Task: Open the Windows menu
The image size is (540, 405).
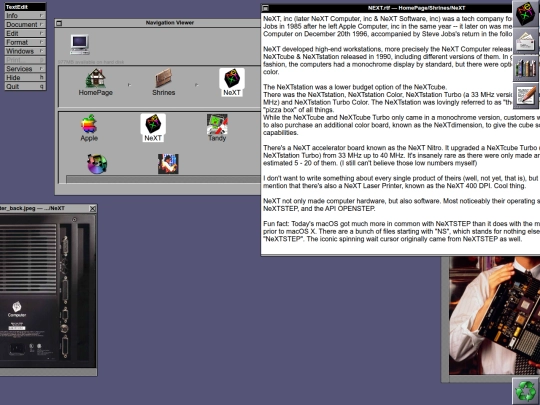Action: [25, 51]
